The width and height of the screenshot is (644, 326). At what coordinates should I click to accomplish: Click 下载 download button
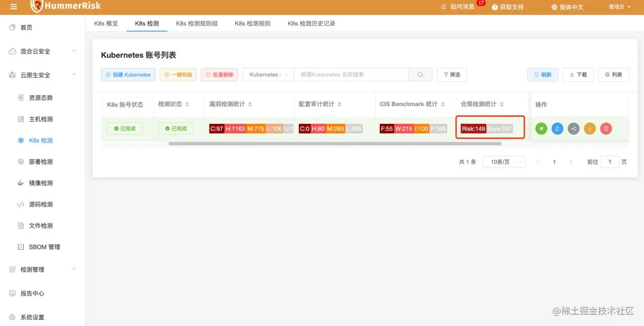tap(578, 75)
